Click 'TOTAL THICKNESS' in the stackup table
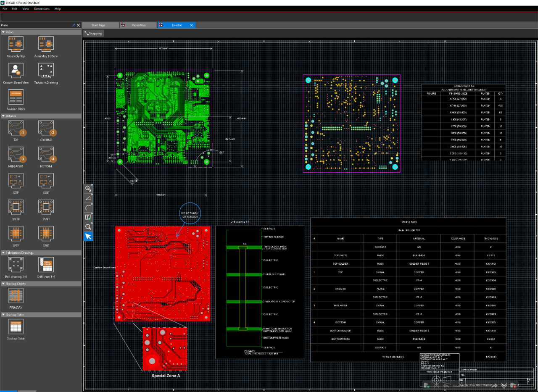 pos(393,357)
